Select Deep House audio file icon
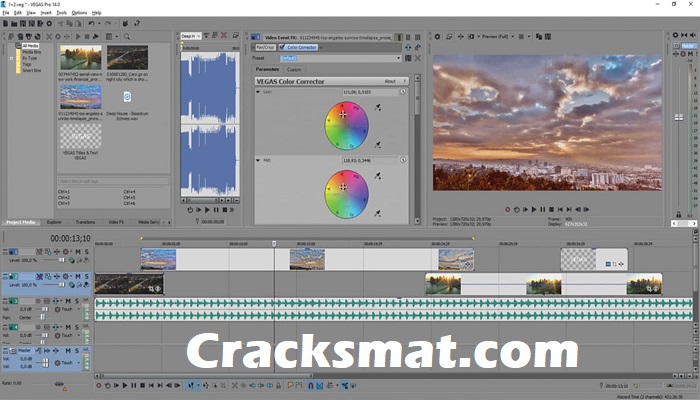This screenshot has height=400, width=700. (127, 96)
